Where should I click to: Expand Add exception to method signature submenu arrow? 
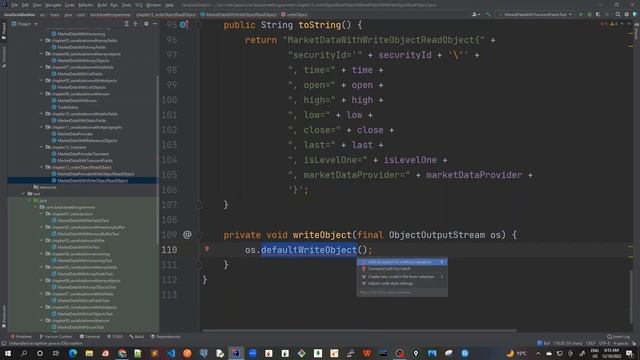pyautogui.click(x=442, y=262)
